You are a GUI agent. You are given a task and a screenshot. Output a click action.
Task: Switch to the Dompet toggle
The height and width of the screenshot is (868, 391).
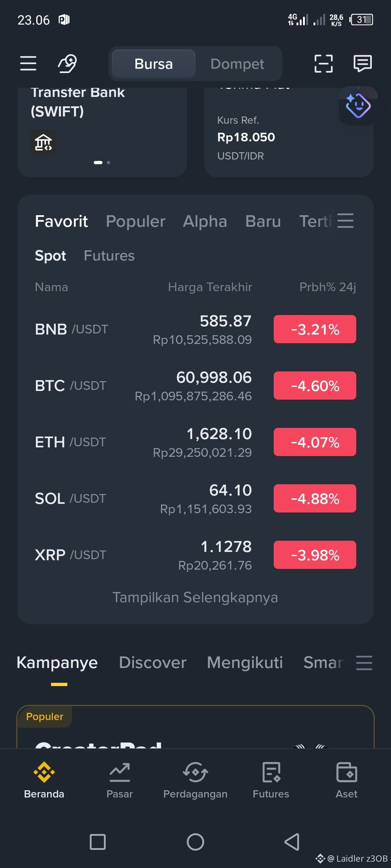237,64
